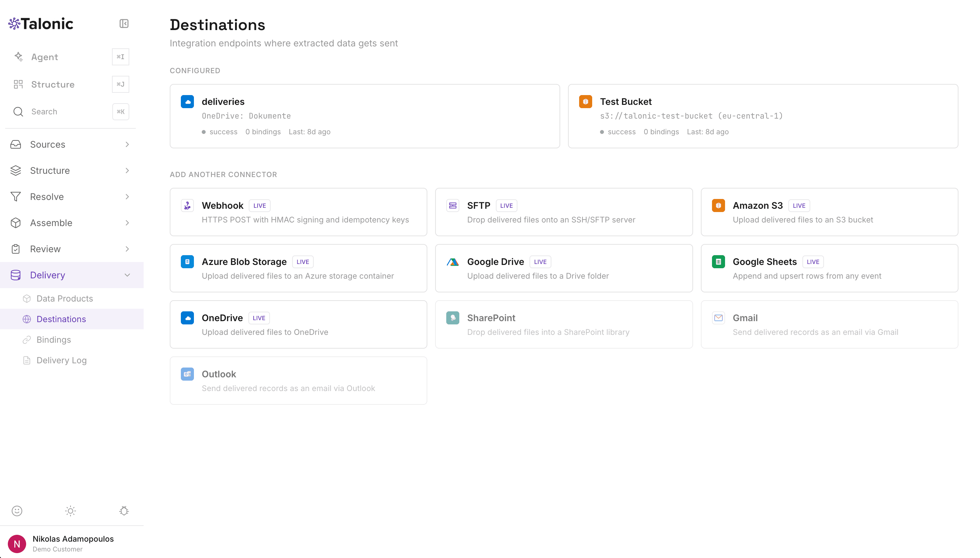980x558 pixels.
Task: Expand the Assemble section chevron
Action: tap(127, 223)
